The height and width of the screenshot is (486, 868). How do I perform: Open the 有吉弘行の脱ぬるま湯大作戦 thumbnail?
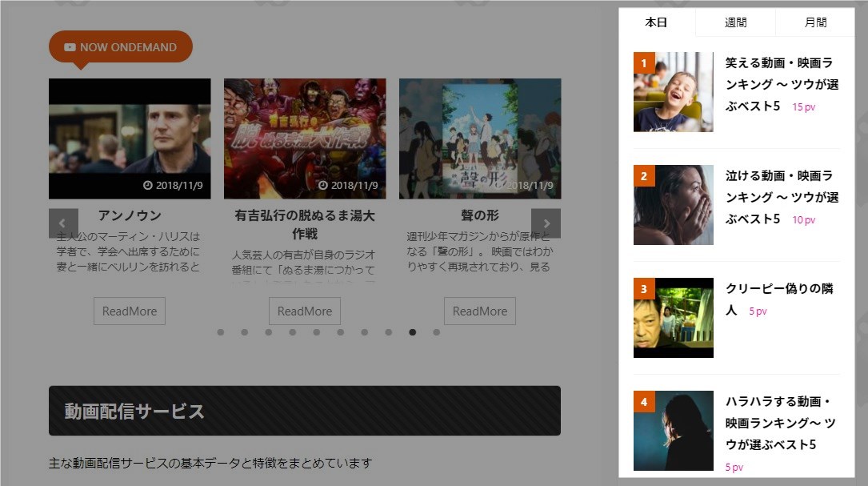305,139
